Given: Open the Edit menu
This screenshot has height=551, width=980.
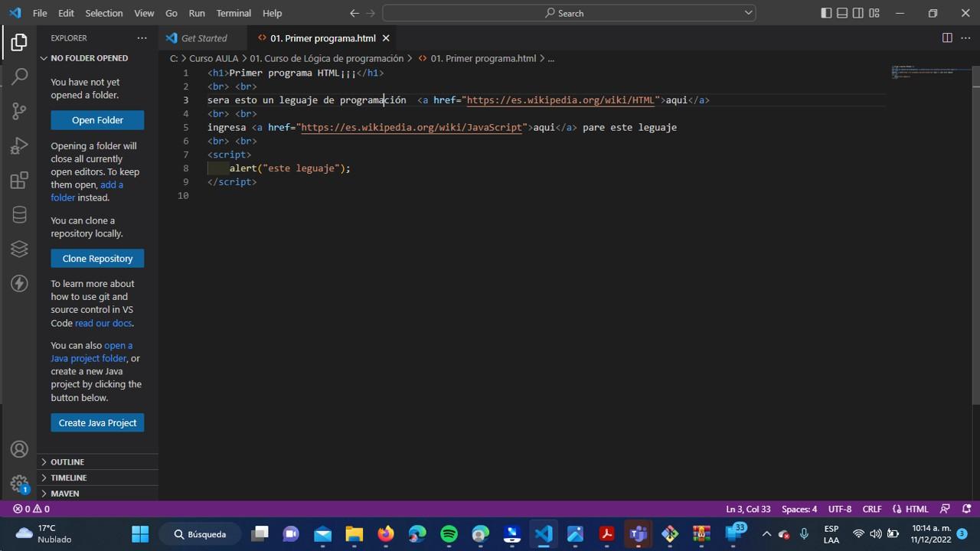Looking at the screenshot, I should pos(66,13).
